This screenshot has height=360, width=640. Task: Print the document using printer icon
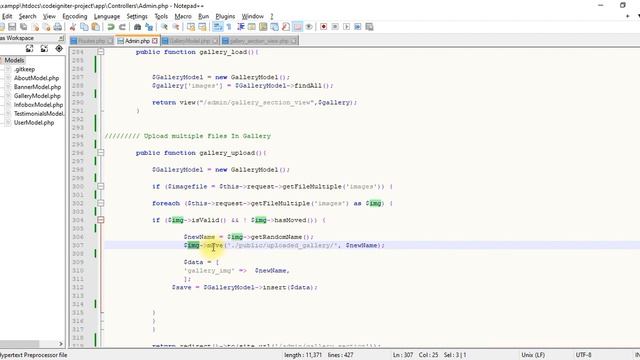tap(58, 27)
